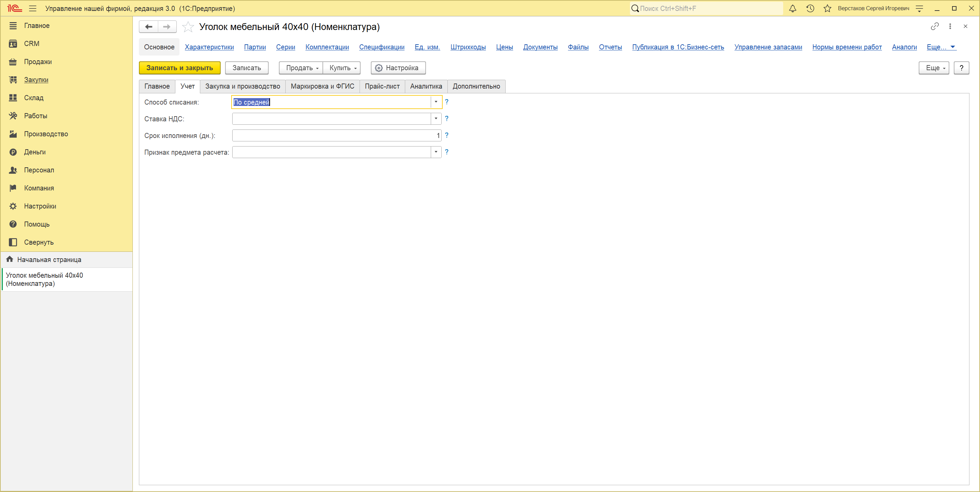
Task: Open the Нормы времени работ link
Action: pos(847,47)
